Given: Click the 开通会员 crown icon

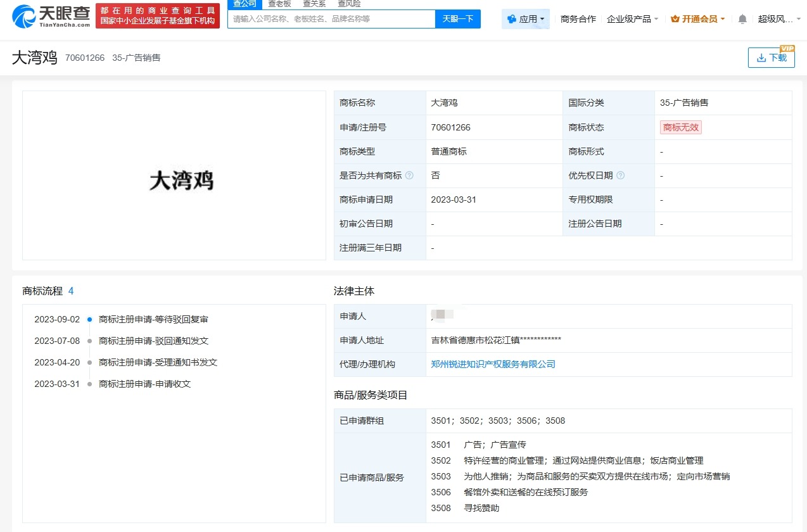Looking at the screenshot, I should coord(673,18).
